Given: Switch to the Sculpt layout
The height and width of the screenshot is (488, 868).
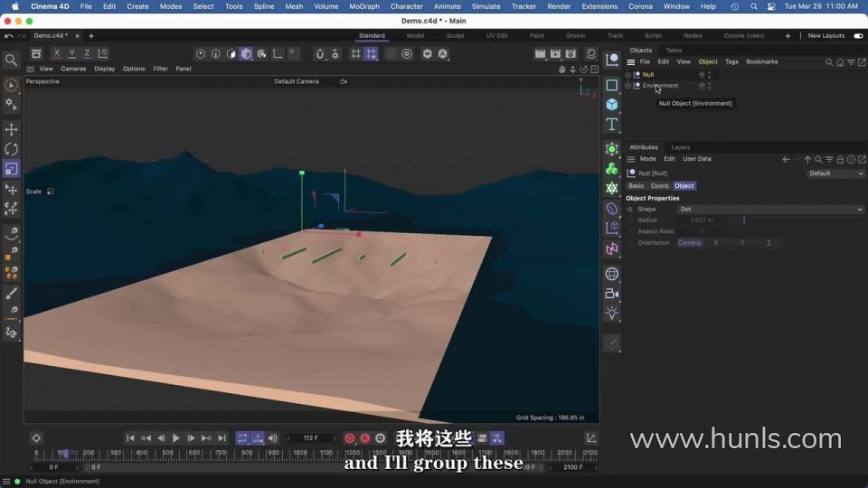Looking at the screenshot, I should pos(456,36).
